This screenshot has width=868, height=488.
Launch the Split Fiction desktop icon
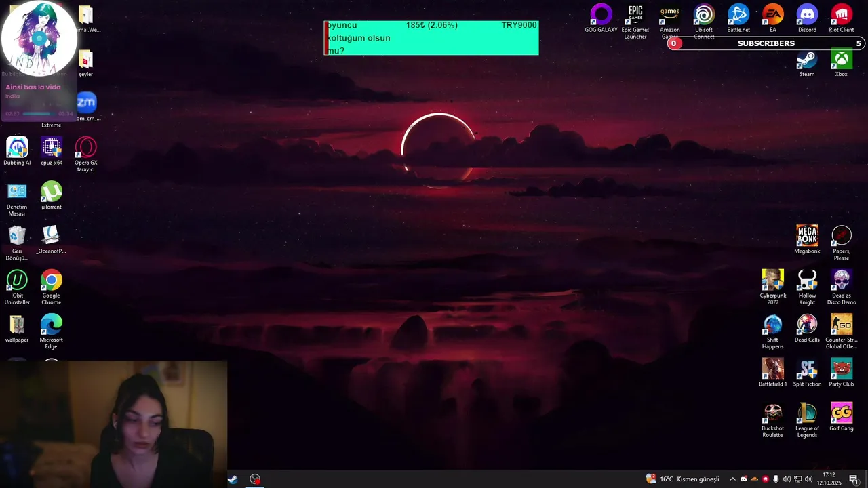(807, 373)
